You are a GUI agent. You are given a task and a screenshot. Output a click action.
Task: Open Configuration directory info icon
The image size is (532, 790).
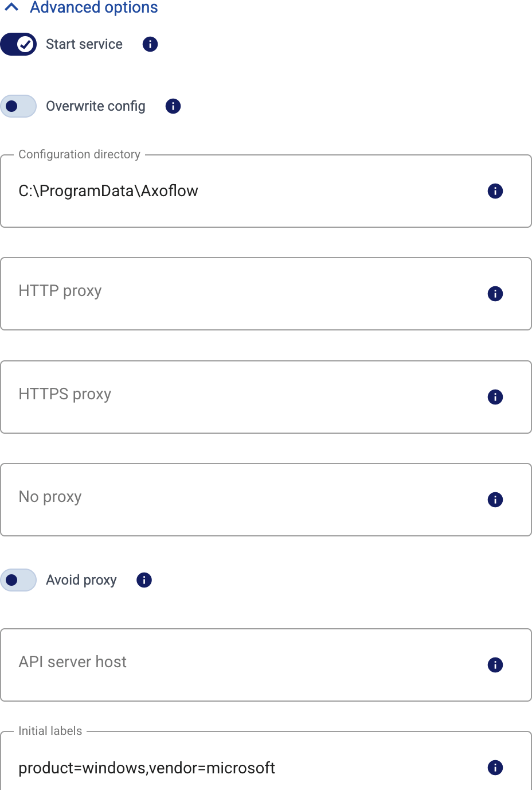coord(495,191)
